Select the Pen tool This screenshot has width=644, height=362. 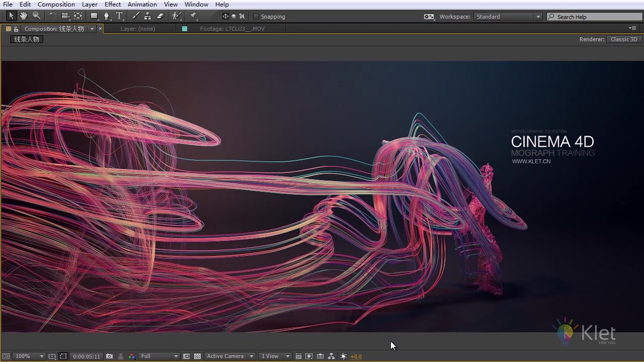point(107,16)
